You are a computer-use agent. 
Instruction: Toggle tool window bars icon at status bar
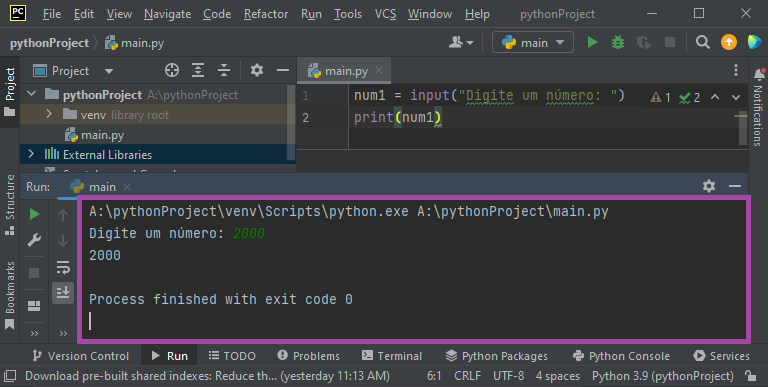pos(10,376)
